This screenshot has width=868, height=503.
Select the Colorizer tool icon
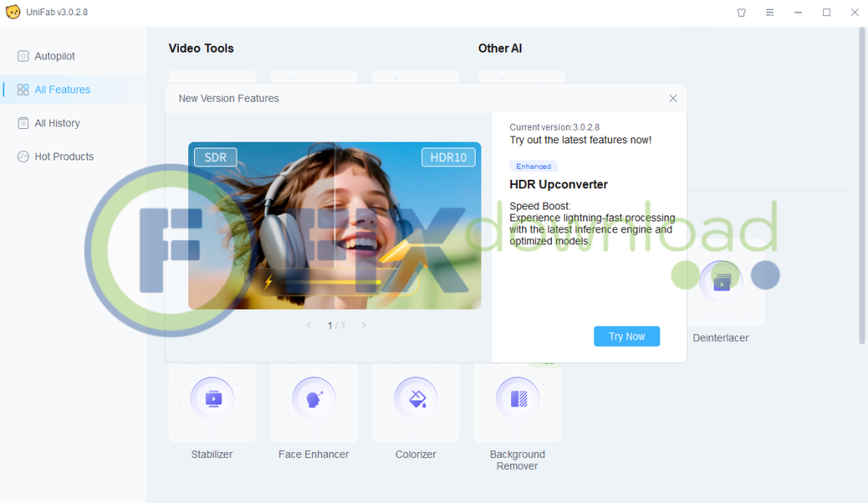[x=415, y=399]
